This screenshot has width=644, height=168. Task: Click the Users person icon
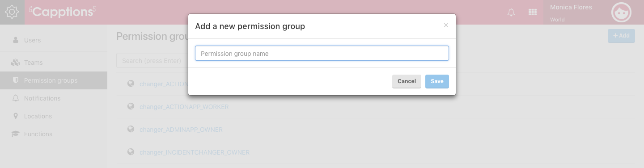click(x=16, y=40)
